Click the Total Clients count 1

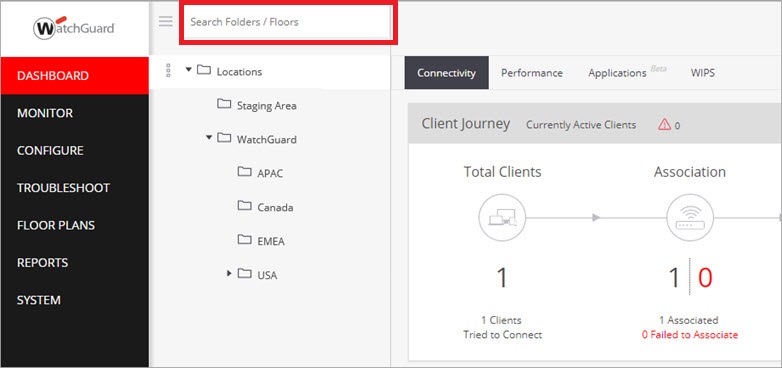point(502,278)
